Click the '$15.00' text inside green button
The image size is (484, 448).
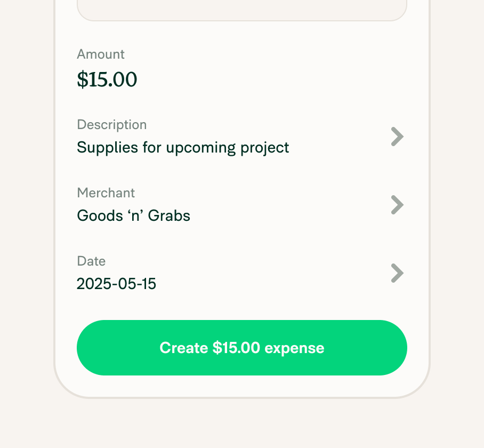(x=236, y=348)
